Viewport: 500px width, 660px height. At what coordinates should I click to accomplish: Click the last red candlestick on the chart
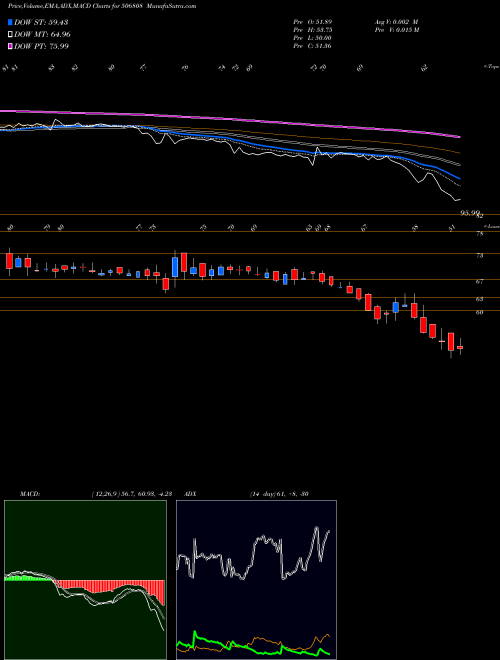click(460, 347)
